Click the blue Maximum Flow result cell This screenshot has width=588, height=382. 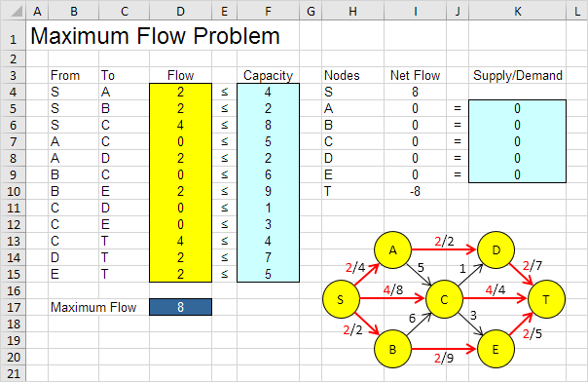180,307
